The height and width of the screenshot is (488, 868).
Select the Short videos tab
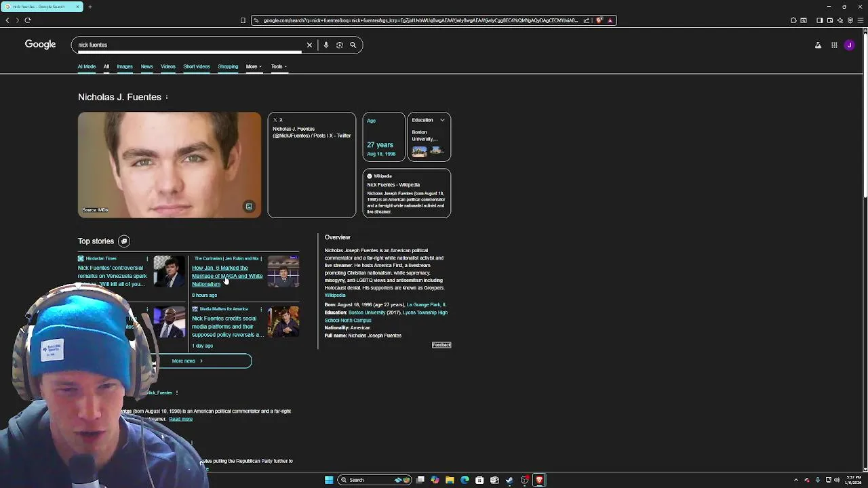coord(197,66)
